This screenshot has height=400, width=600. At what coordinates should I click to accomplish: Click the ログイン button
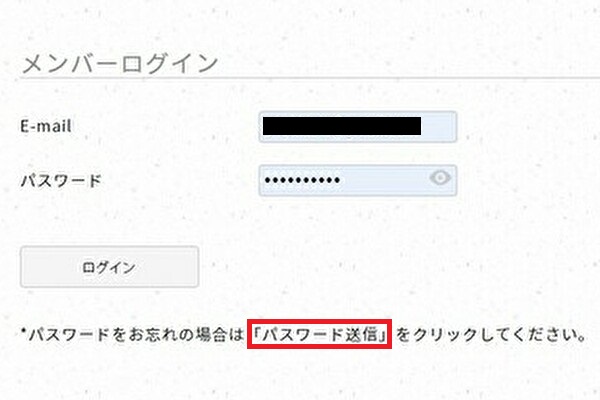[x=109, y=267]
